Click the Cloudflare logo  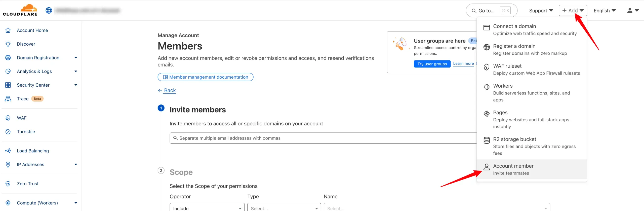click(x=20, y=10)
